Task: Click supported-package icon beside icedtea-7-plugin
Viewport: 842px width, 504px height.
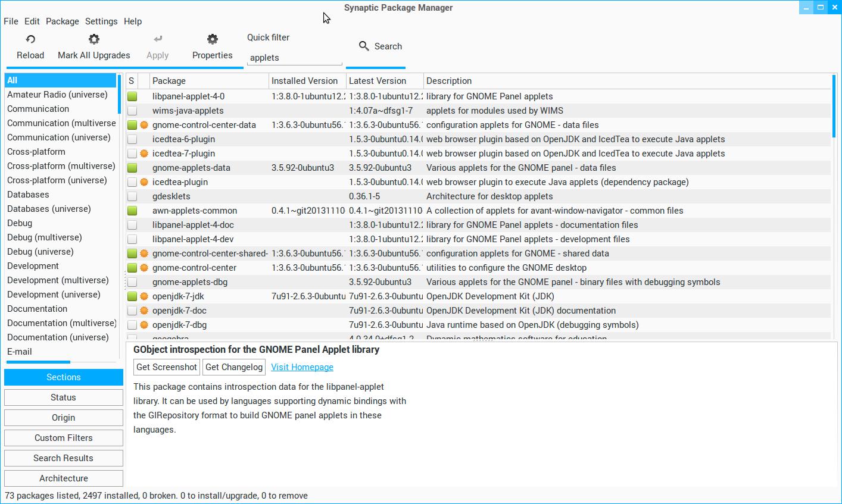Action: tap(144, 154)
